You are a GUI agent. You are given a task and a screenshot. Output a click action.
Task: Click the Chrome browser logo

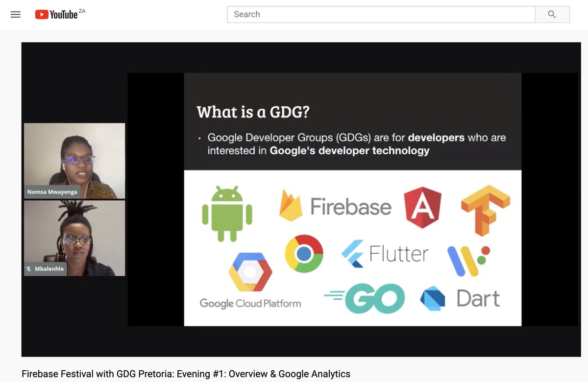(x=304, y=254)
